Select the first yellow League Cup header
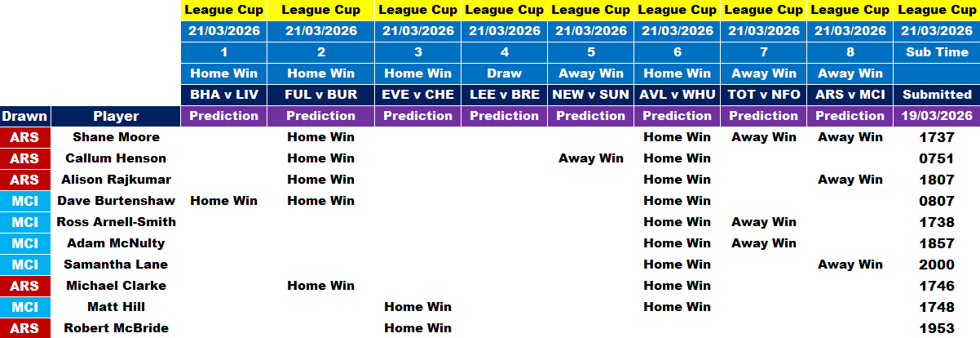The height and width of the screenshot is (338, 980). [223, 10]
